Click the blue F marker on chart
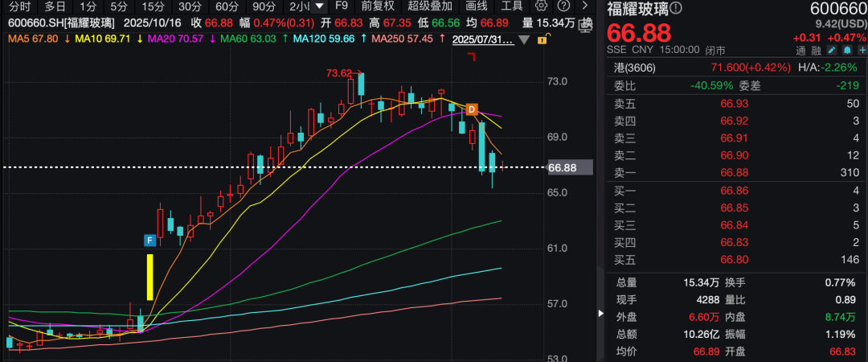Image resolution: width=868 pixels, height=362 pixels. (x=149, y=240)
